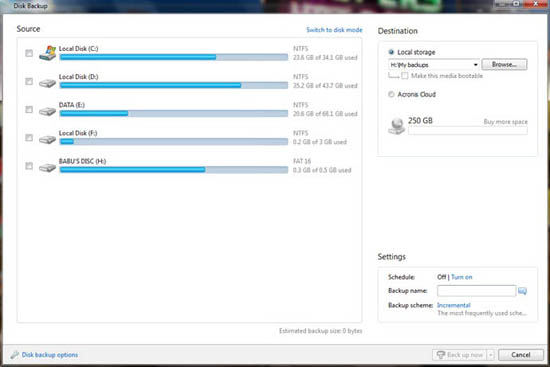
Task: Check the Local Disk (C:) checkbox
Action: [x=29, y=53]
